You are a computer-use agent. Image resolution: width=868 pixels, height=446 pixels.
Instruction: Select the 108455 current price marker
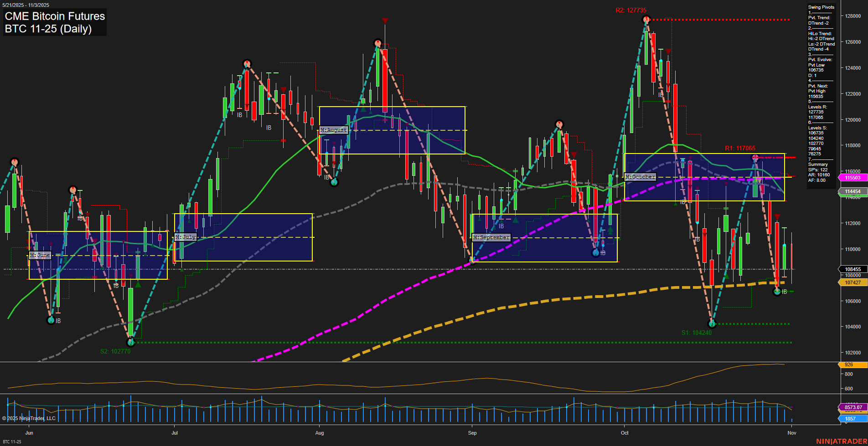pos(852,269)
